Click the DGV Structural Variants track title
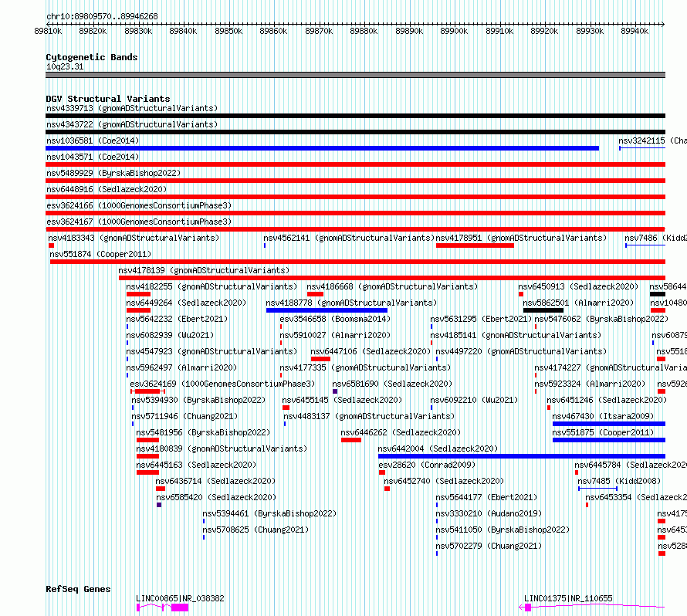The width and height of the screenshot is (687, 616). [108, 99]
